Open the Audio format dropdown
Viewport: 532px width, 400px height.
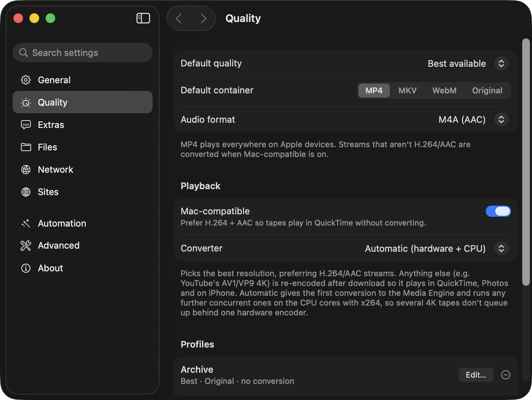tap(502, 120)
